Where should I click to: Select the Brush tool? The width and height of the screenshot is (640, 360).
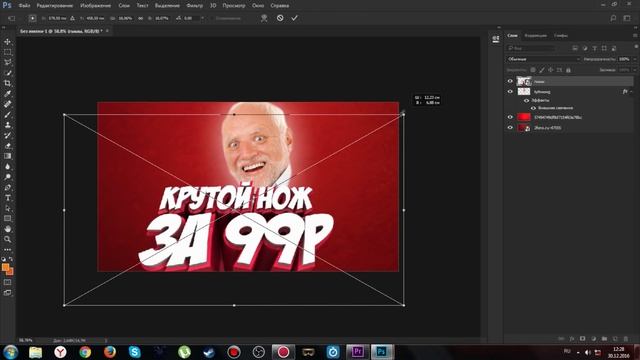(x=7, y=115)
